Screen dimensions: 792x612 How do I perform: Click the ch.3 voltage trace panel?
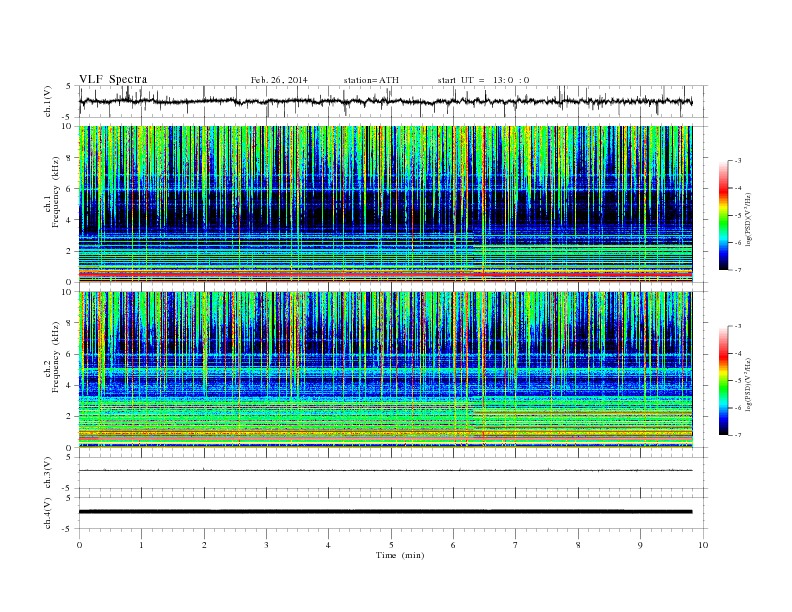coord(393,473)
